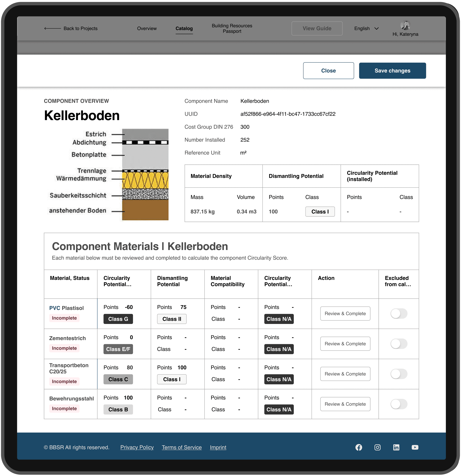The image size is (461, 476).
Task: Click Kateryna's profile avatar
Action: click(x=405, y=25)
